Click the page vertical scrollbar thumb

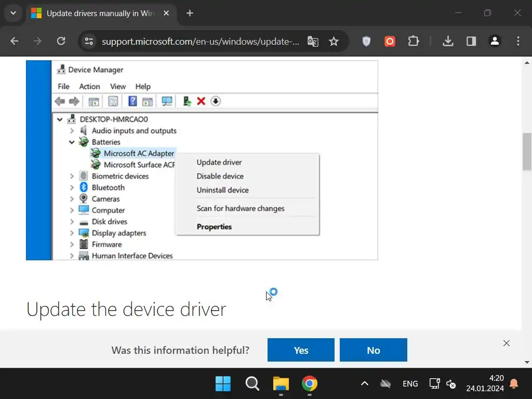[527, 151]
